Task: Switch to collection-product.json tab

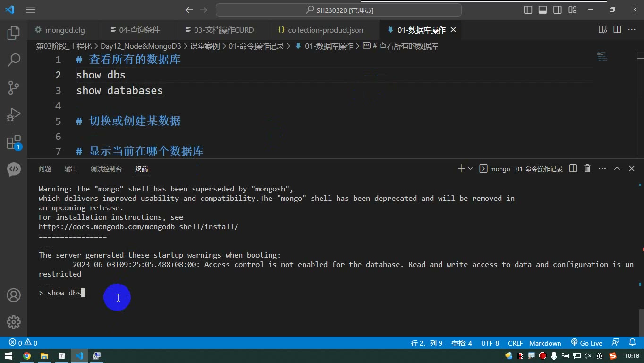Action: pos(321,30)
